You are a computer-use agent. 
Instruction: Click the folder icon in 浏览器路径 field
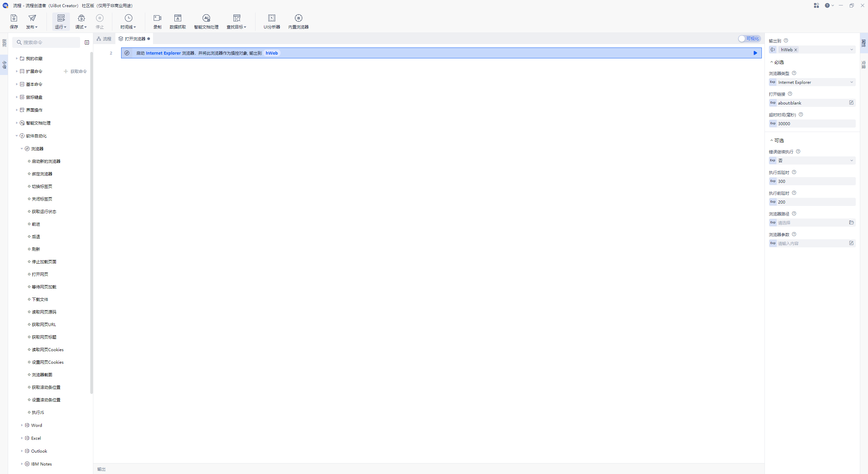(851, 223)
